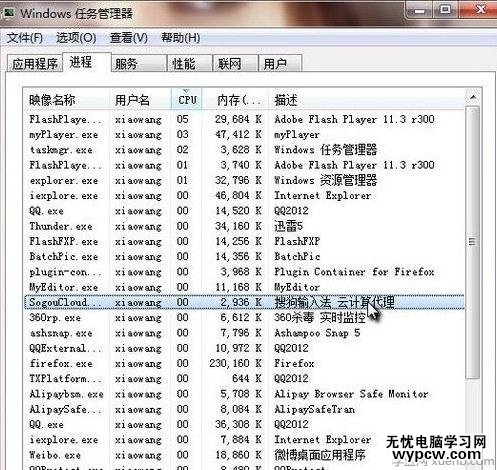Click the 迅雷5 description cell
This screenshot has width=497, height=470.
[288, 226]
